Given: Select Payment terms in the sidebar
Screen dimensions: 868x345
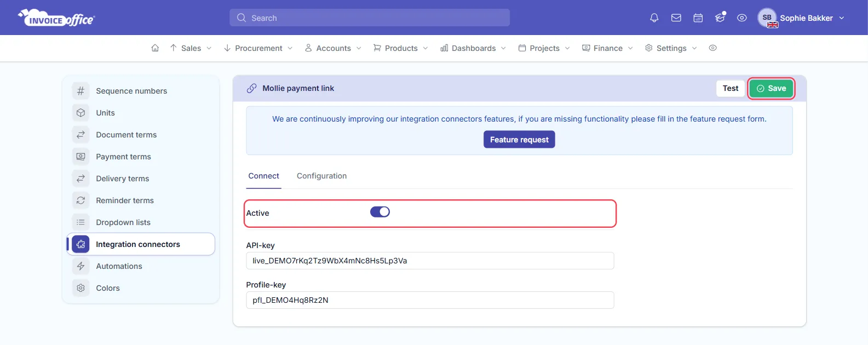Looking at the screenshot, I should click(141, 157).
